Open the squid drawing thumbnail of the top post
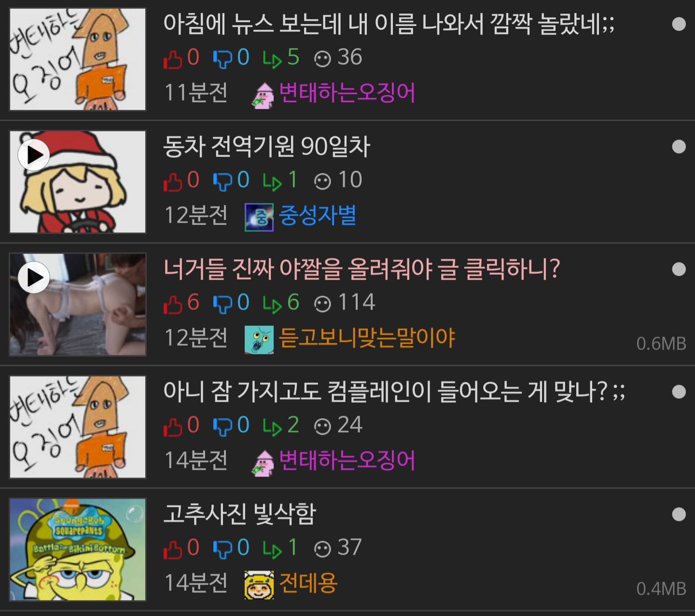695x616 pixels. (x=78, y=59)
